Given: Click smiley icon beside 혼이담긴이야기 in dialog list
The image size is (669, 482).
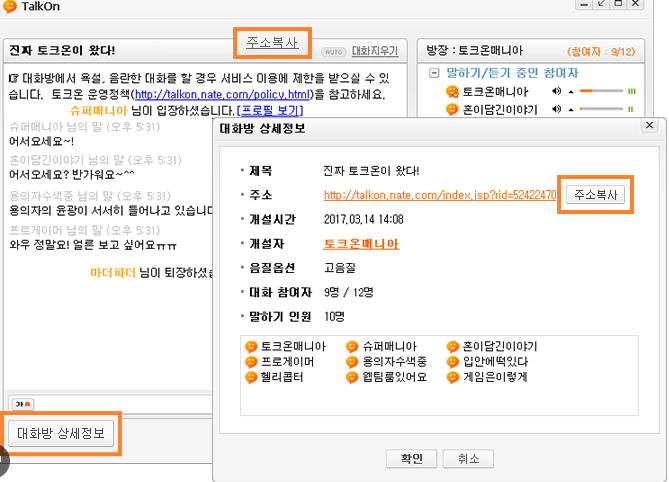Looking at the screenshot, I should pyautogui.click(x=453, y=346).
